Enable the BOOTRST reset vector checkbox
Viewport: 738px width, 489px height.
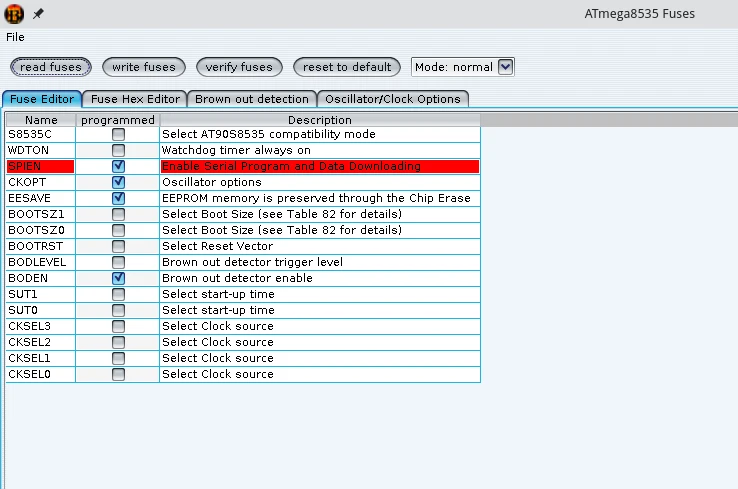click(x=118, y=246)
